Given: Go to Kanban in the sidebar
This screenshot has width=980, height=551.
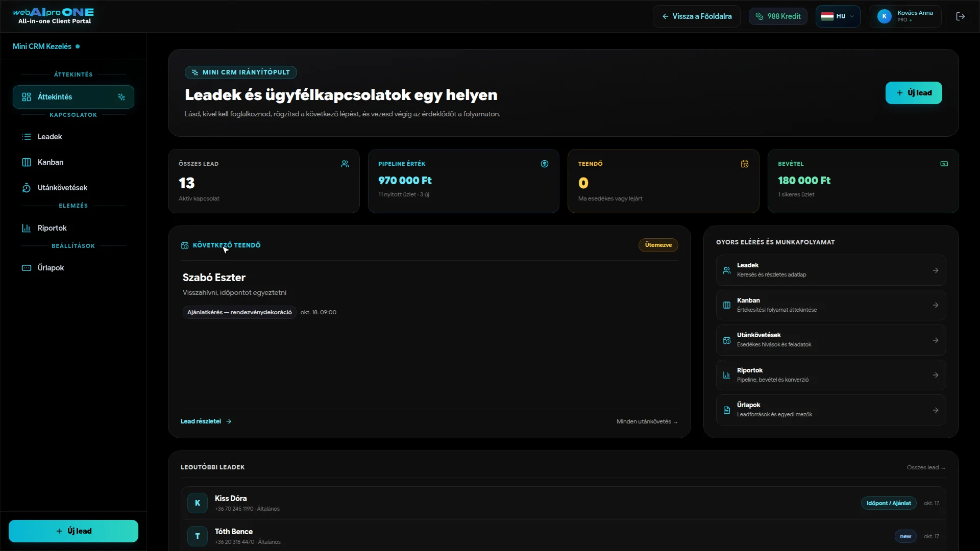Looking at the screenshot, I should pos(73,162).
